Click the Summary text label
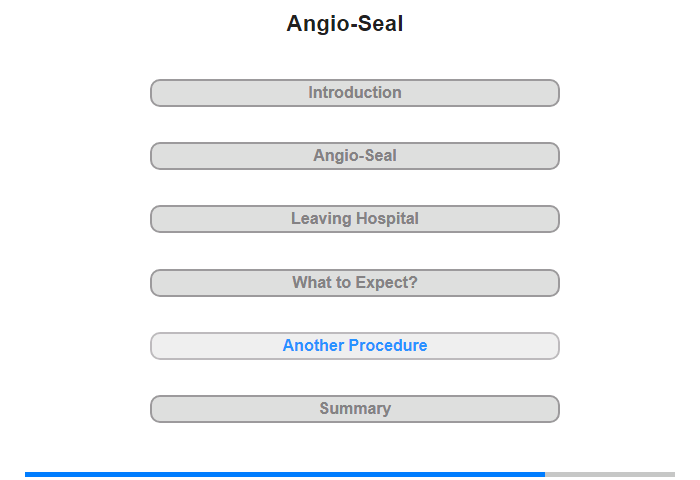Screen dimensions: 700x480 point(355,409)
